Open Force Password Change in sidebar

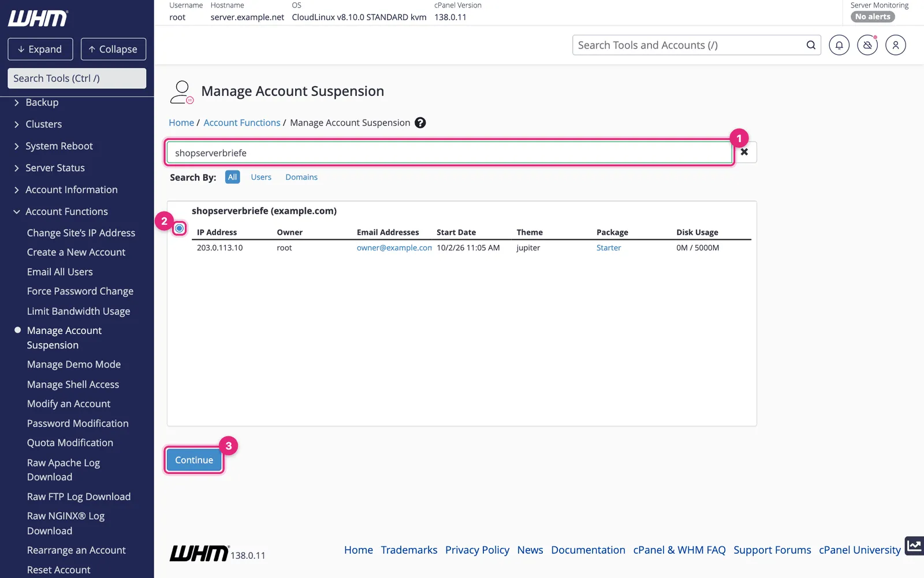(80, 291)
